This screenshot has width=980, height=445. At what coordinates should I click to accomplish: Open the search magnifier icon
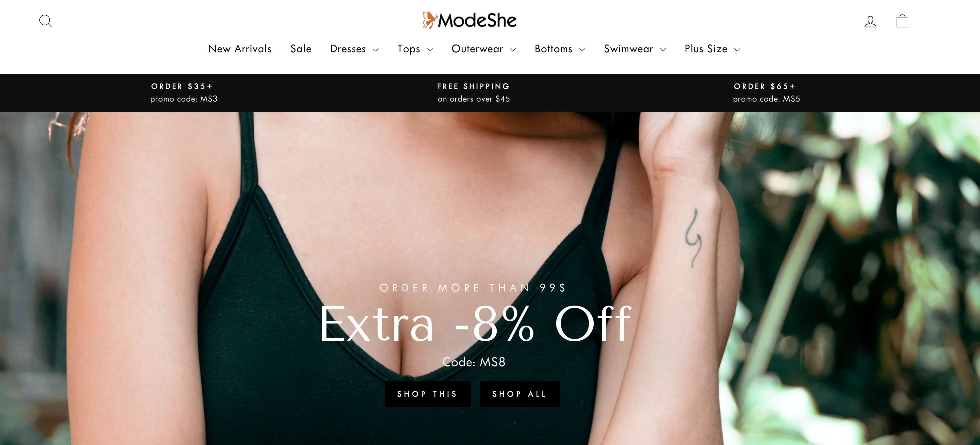click(45, 21)
